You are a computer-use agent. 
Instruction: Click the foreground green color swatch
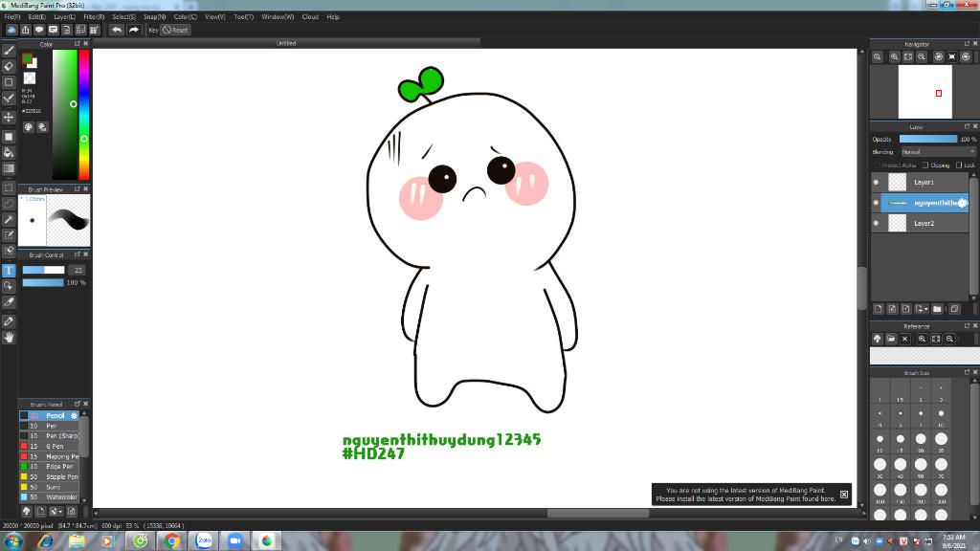coord(27,59)
